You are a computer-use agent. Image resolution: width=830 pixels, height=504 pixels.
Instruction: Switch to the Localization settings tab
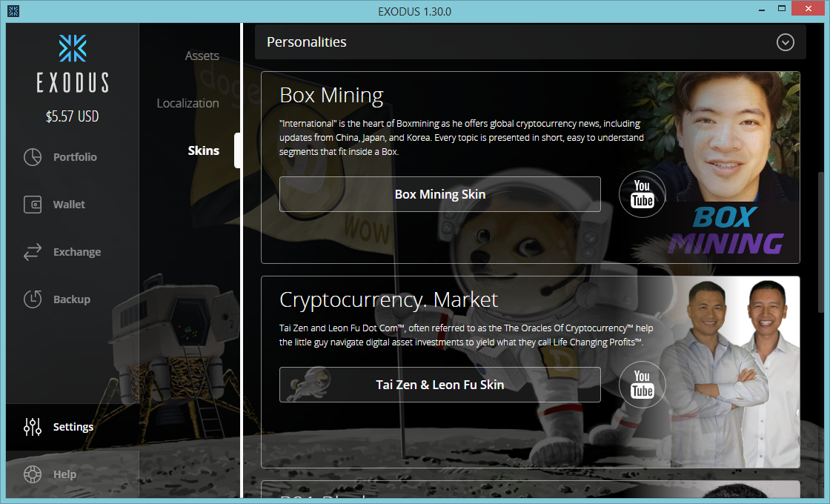(188, 103)
